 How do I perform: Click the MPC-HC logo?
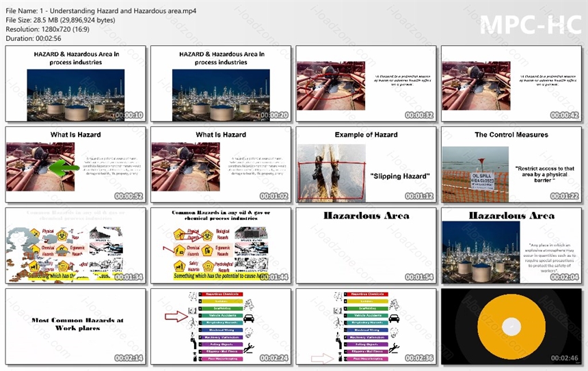[x=531, y=26]
